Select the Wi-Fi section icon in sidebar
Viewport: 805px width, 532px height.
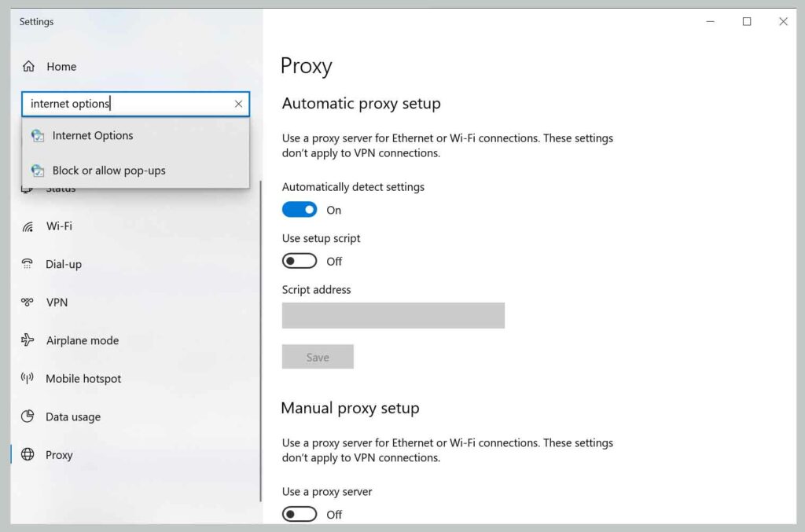coord(28,226)
